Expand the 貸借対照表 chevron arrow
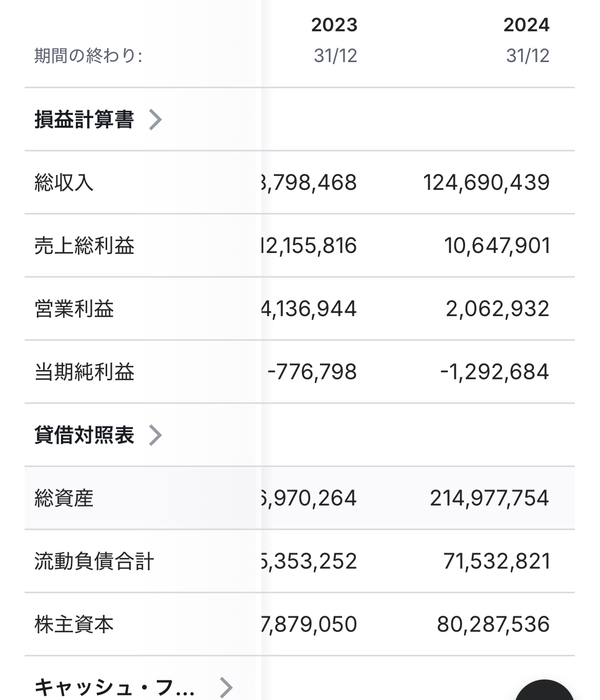The height and width of the screenshot is (700, 600). [155, 435]
